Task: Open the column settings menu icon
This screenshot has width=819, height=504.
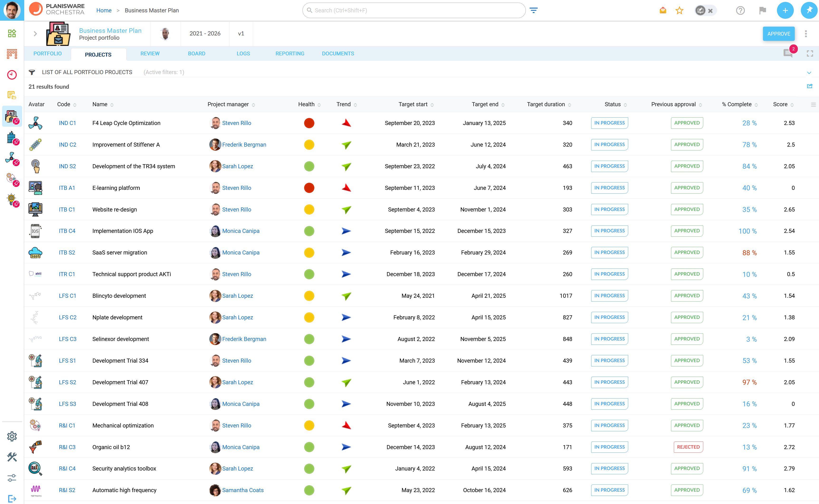Action: [x=813, y=105]
